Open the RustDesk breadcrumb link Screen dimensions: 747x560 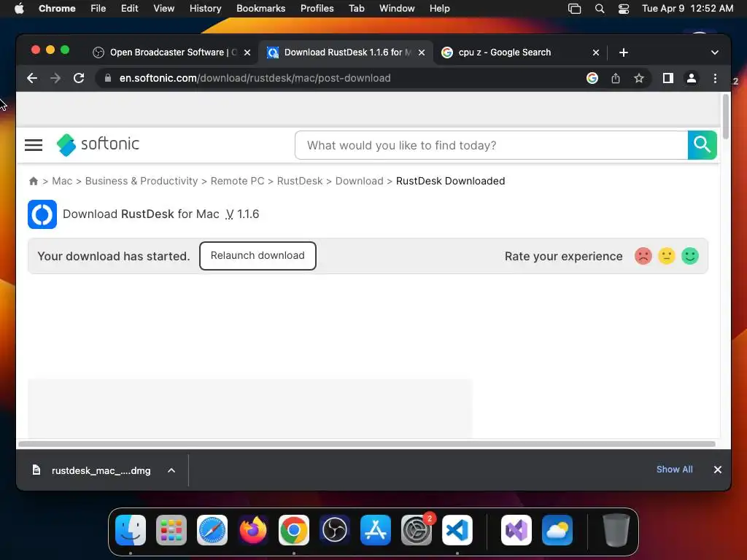(300, 181)
